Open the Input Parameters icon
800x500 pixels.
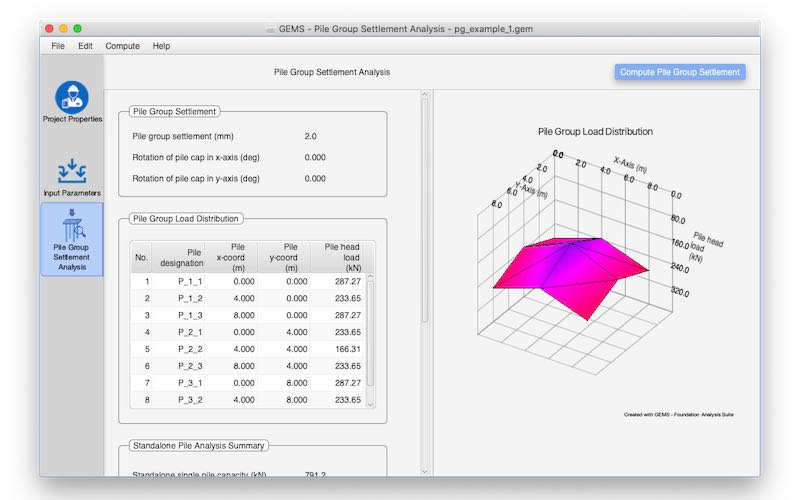coord(72,177)
